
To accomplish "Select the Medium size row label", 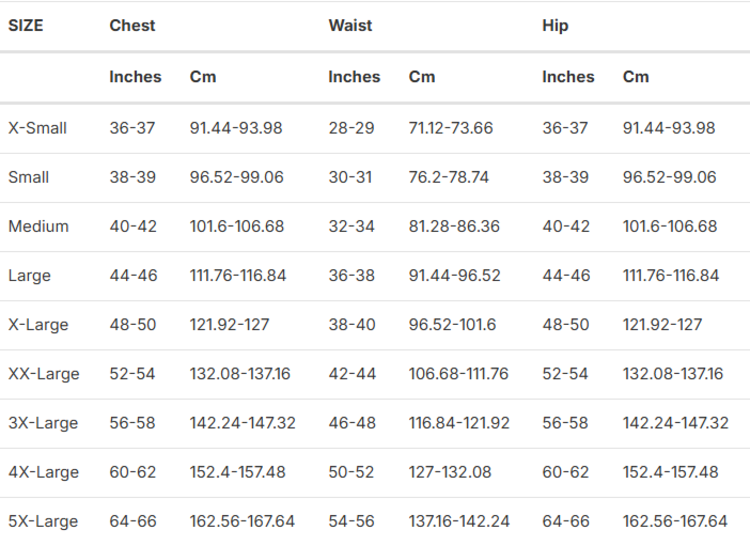I will click(39, 226).
